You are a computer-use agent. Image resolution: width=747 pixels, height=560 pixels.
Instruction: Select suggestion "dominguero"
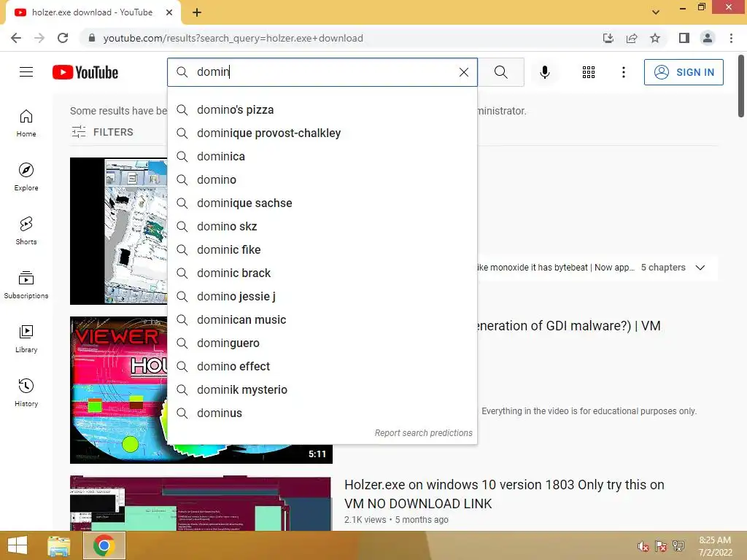point(322,343)
